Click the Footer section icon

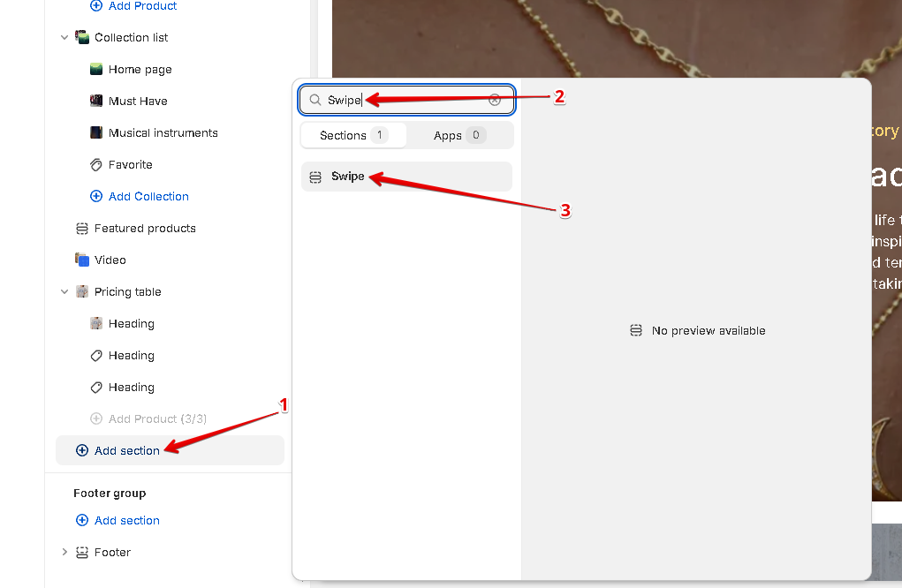point(82,553)
